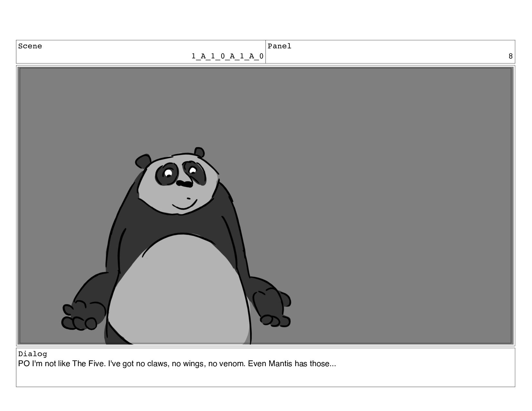Select the scene number 1_A_1_0_A_1_A_0
This screenshot has height=411, width=532.
point(227,56)
